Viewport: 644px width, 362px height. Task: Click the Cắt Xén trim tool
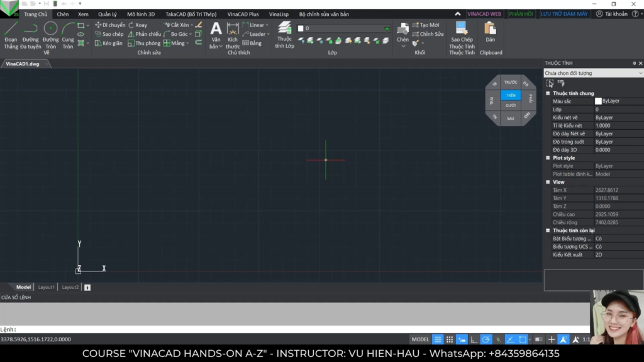coord(176,25)
